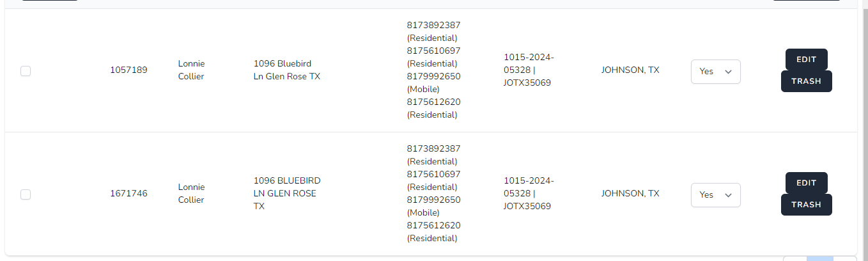
Task: Click mobile number 8179992650 in record 1671746 row
Action: (x=433, y=200)
